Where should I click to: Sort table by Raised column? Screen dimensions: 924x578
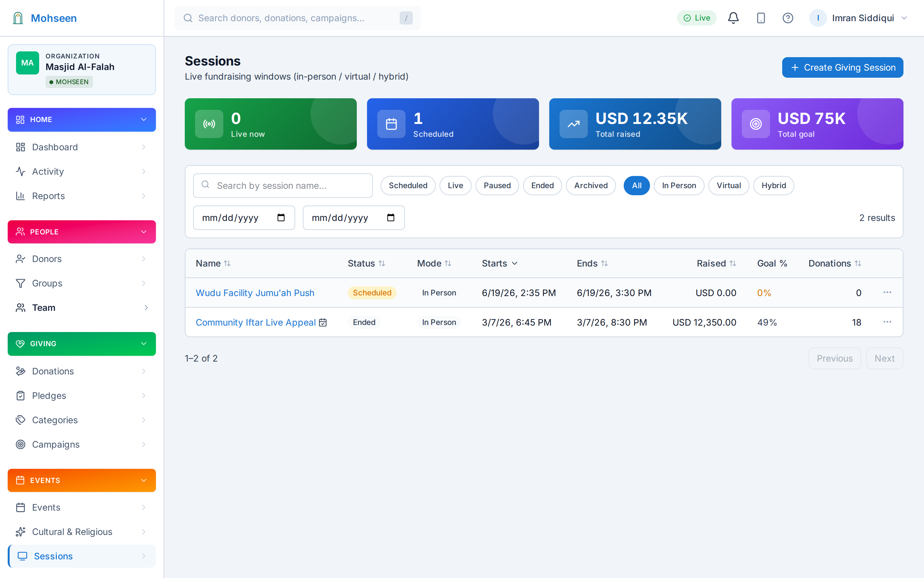pos(716,263)
